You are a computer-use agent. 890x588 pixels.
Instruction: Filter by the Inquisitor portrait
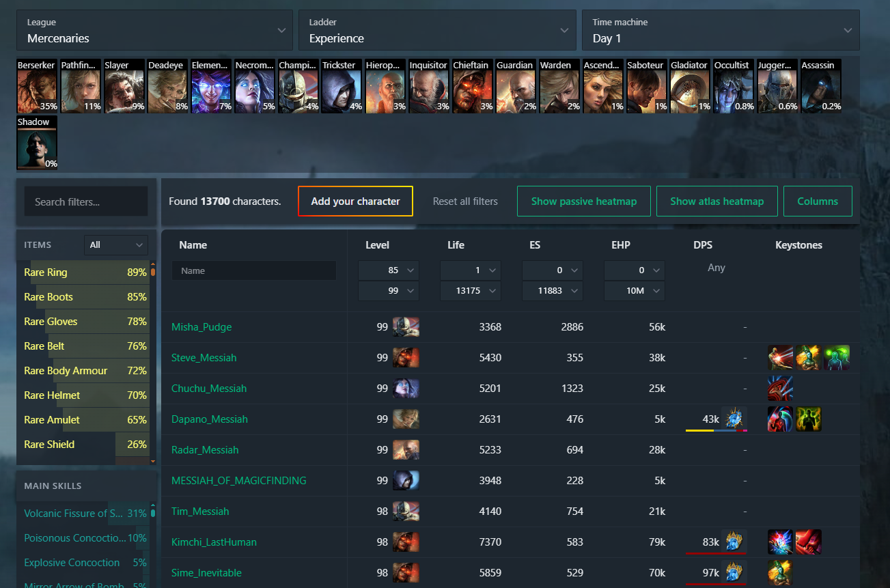tap(430, 86)
